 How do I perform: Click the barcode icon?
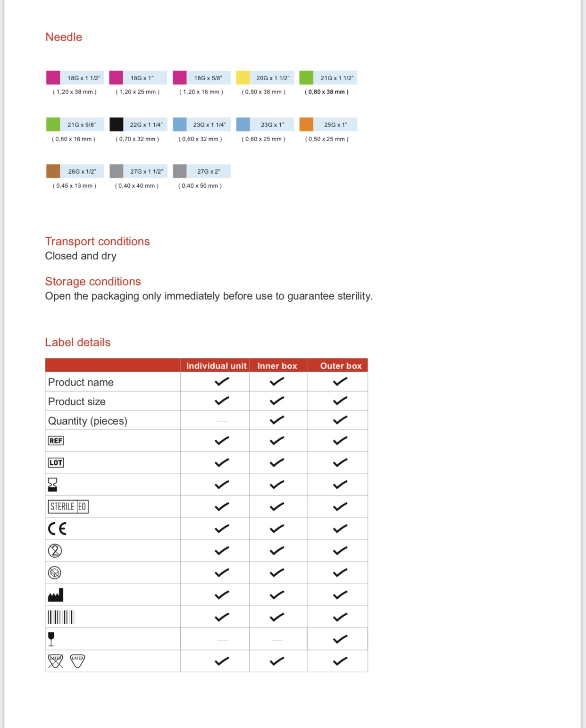point(61,617)
